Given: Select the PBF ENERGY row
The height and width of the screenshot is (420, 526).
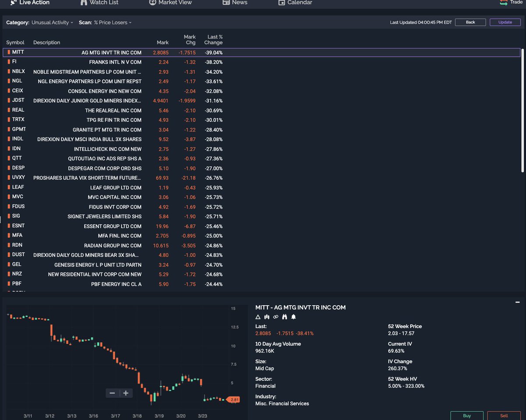Looking at the screenshot, I should point(262,284).
